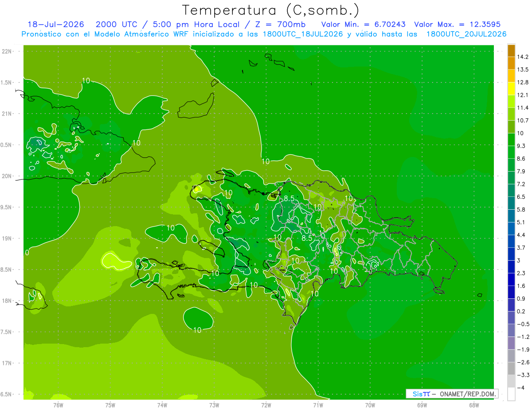
Task: Click the '18N' latitude axis label
Action: [7, 301]
